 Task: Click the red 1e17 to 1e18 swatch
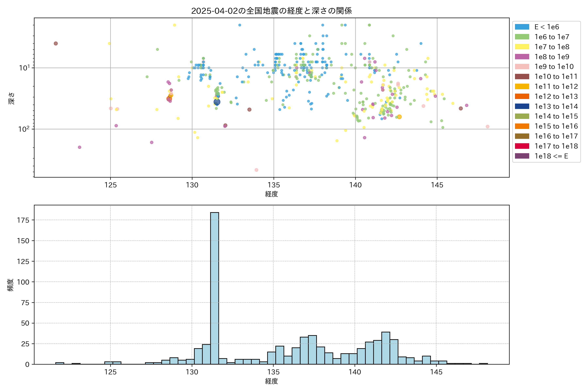click(x=522, y=146)
